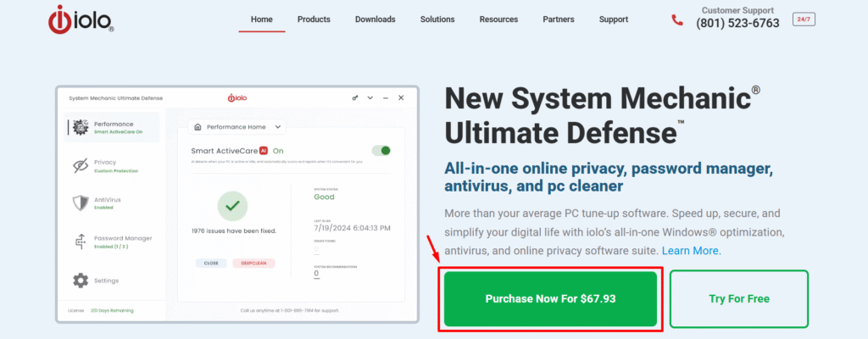Viewport: 868px width, 339px height.
Task: Open the Performance section icon
Action: tap(81, 127)
